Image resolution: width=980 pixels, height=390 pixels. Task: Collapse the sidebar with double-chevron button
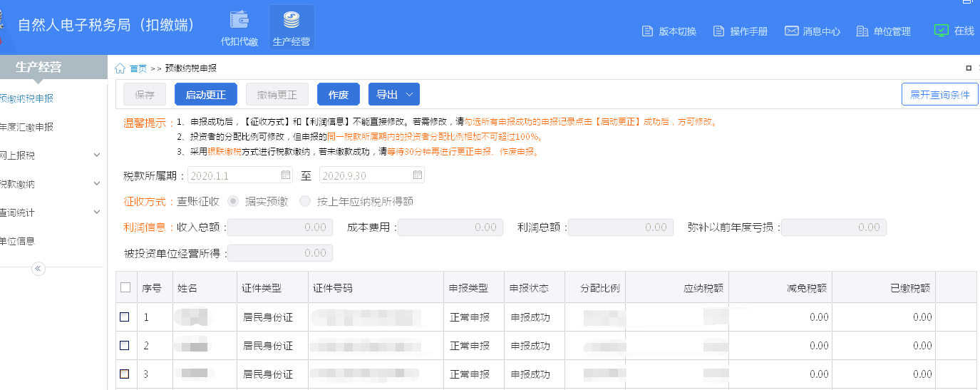click(x=38, y=269)
